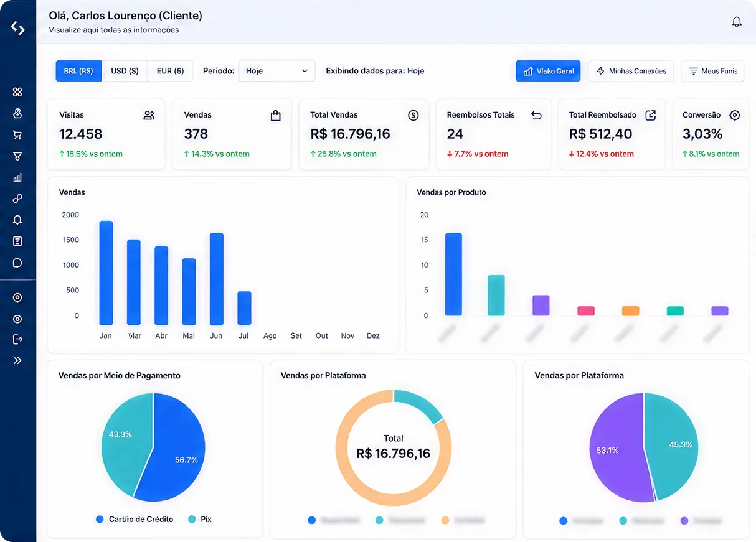Click the 45.3% teal pie slice
Image resolution: width=756 pixels, height=542 pixels.
pyautogui.click(x=673, y=445)
